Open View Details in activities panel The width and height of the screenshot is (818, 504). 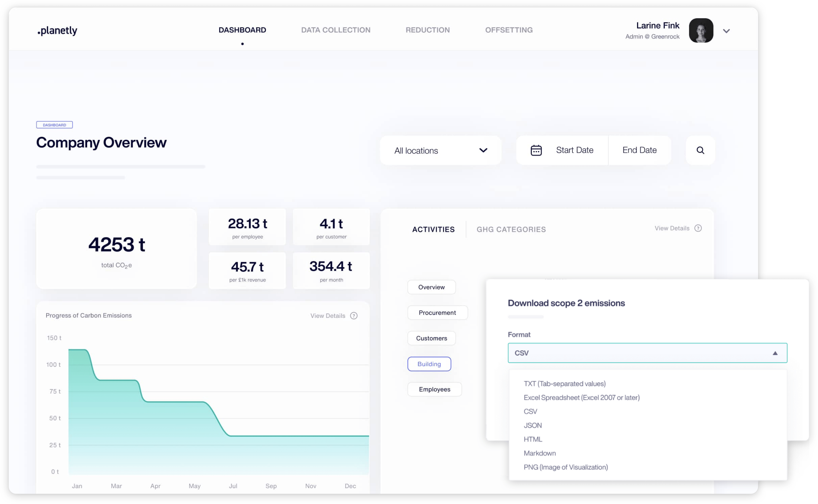(x=672, y=228)
